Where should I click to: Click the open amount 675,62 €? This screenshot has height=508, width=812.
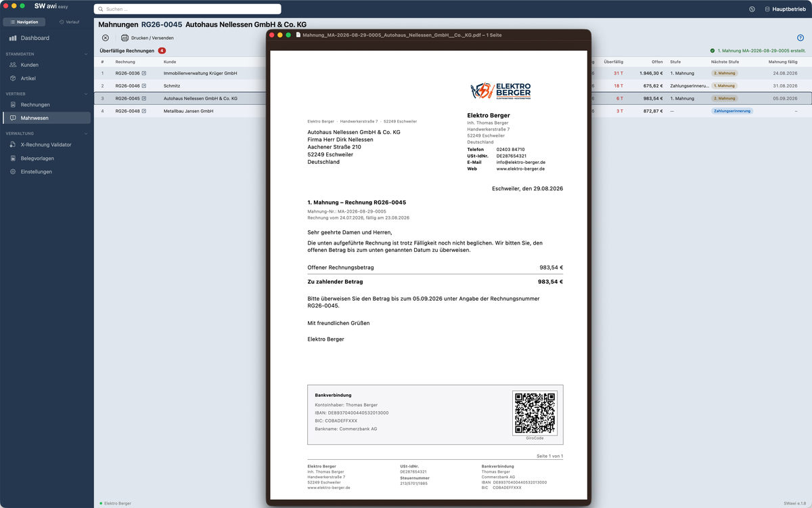click(x=653, y=86)
